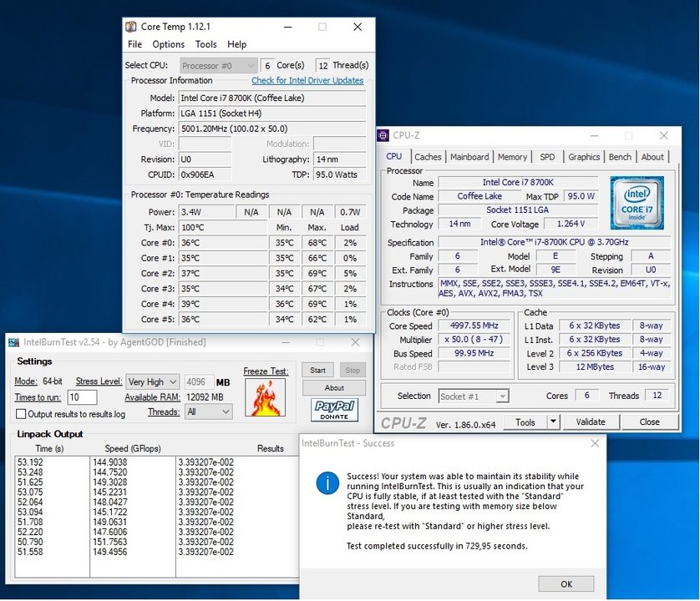Click the CPUID value 0x906EA
The height and width of the screenshot is (601, 700).
pyautogui.click(x=205, y=174)
